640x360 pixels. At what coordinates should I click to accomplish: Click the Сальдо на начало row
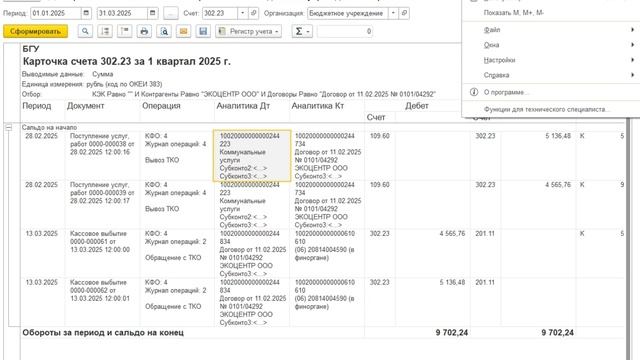(49, 128)
